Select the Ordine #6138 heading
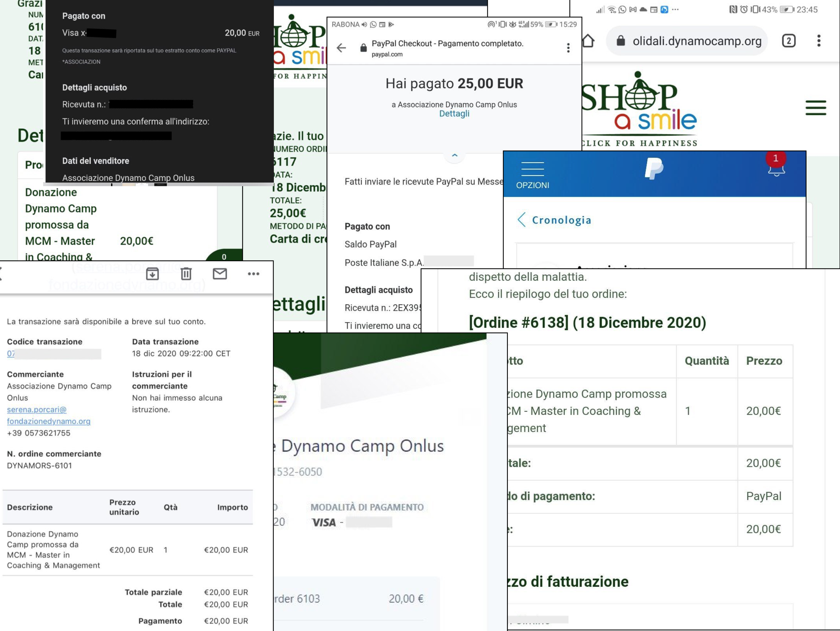This screenshot has height=631, width=840. coord(587,323)
